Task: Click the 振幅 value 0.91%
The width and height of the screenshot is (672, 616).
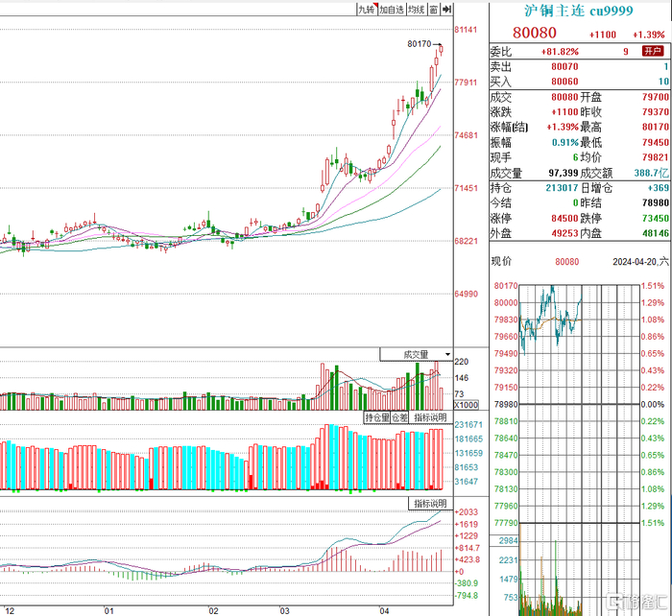Action: pos(565,142)
